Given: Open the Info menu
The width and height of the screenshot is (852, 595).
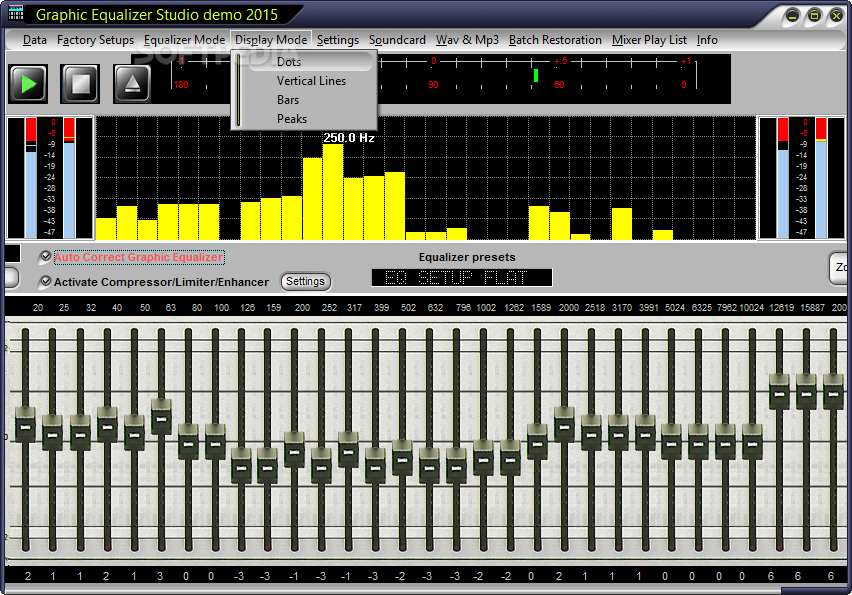Looking at the screenshot, I should pyautogui.click(x=707, y=40).
